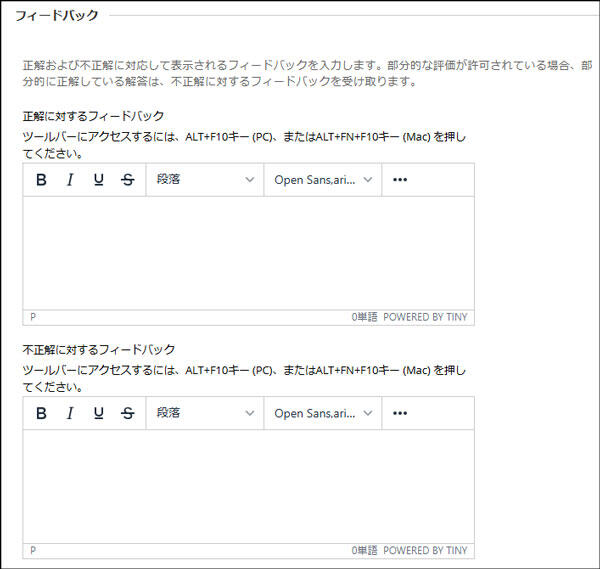Open more options (…) in correct-answer feedback toolbar
Screen dimensions: 600x569
tap(400, 179)
